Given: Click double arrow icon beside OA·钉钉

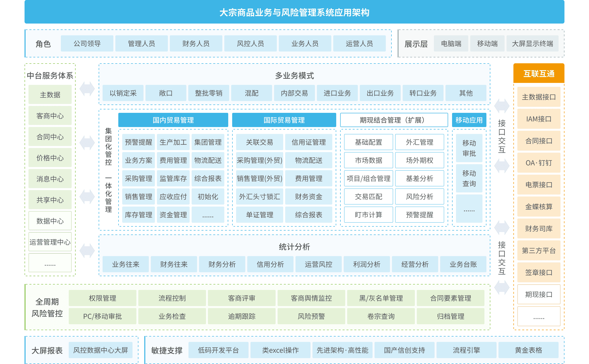Looking at the screenshot, I should click(x=502, y=166).
